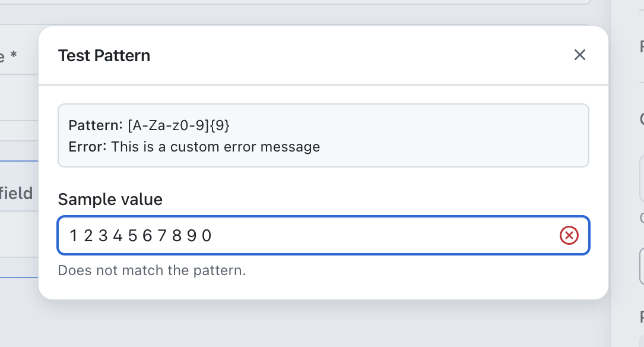Viewport: 644px width, 347px height.
Task: Click the partially visible field above the dialog
Action: pyautogui.click(x=297, y=2)
